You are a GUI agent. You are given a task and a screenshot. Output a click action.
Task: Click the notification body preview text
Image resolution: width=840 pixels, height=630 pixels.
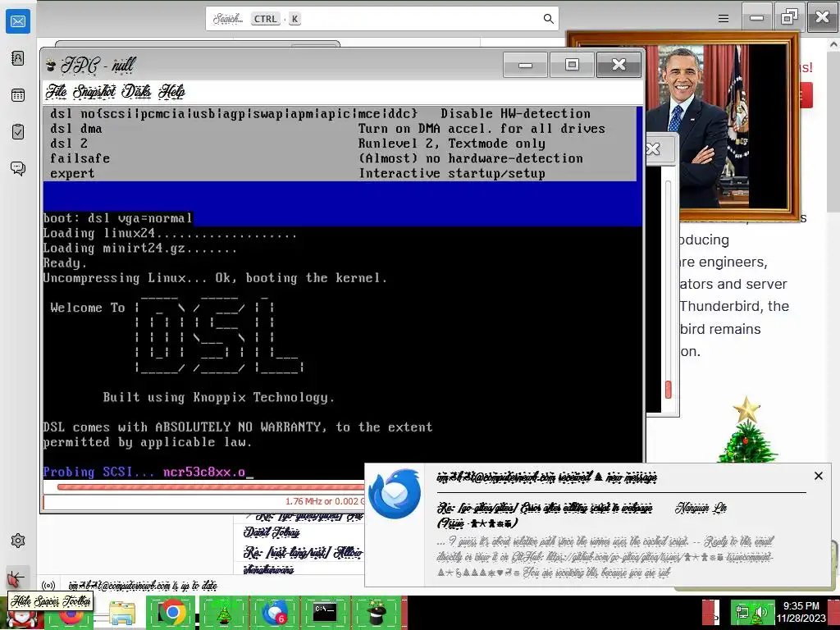pyautogui.click(x=605, y=557)
